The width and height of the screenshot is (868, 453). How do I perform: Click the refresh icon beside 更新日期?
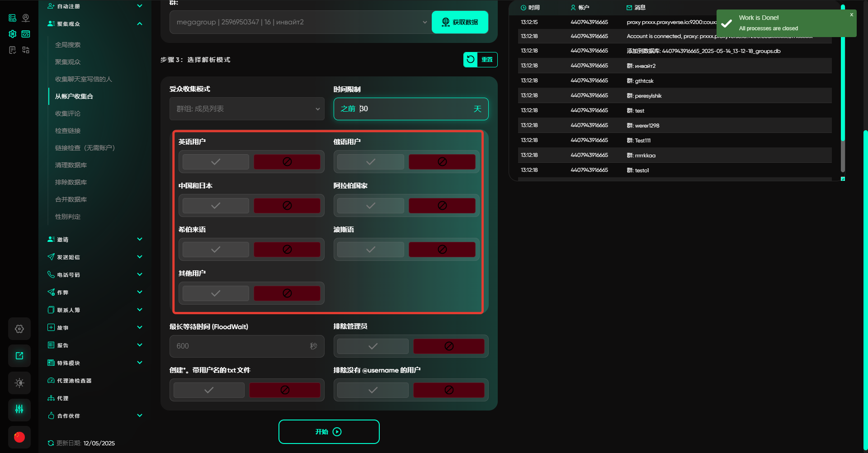tap(51, 443)
